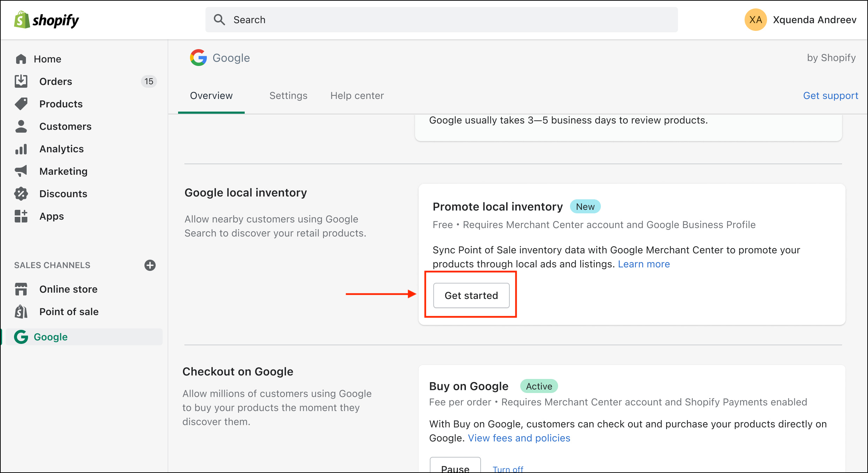Viewport: 868px width, 473px height.
Task: Open Products using the tag icon
Action: pyautogui.click(x=21, y=104)
